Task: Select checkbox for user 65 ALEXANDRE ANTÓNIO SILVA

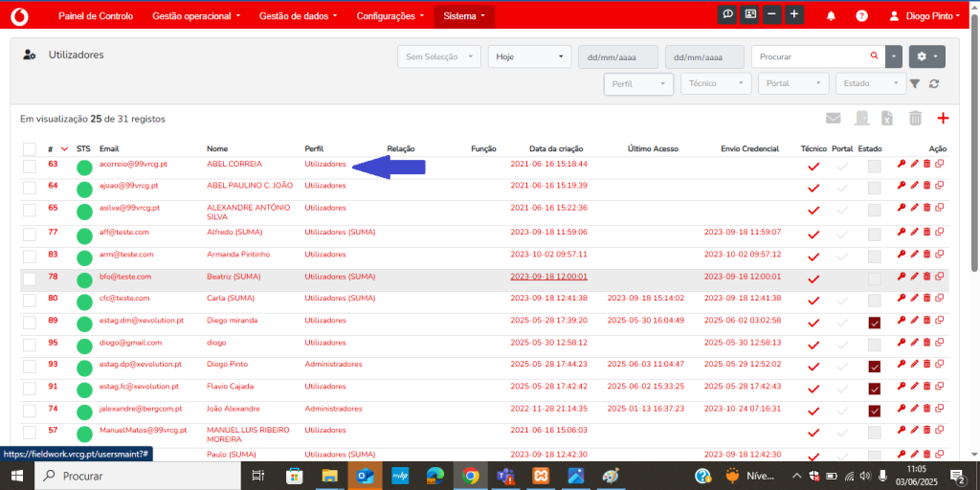Action: click(x=30, y=210)
